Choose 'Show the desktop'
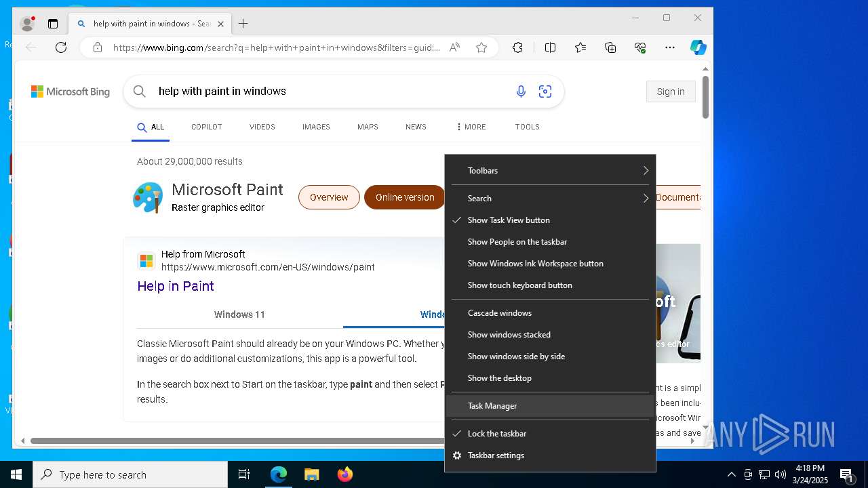This screenshot has width=868, height=488. [x=550, y=378]
